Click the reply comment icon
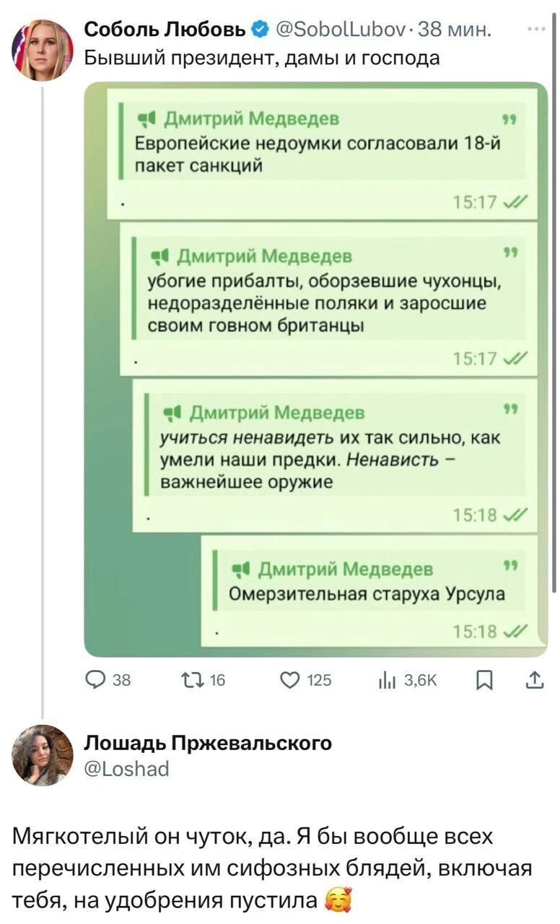The width and height of the screenshot is (560, 924). (96, 681)
